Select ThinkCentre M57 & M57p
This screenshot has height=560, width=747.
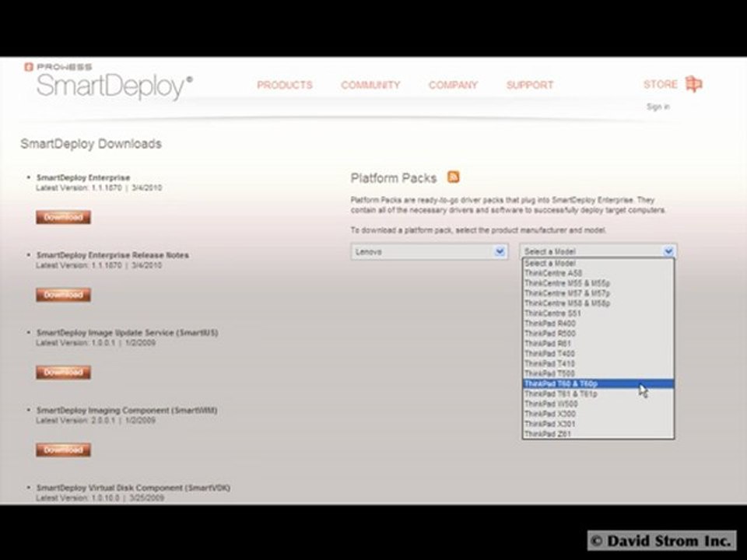(598, 293)
